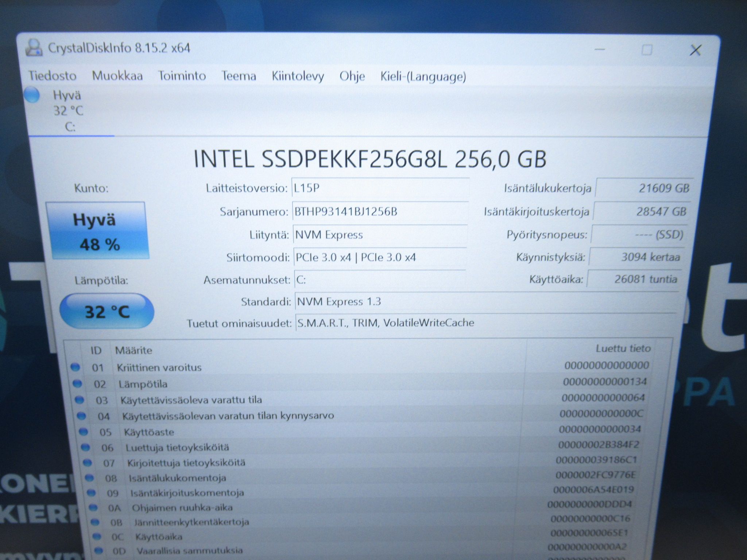Click the Standardi field NVM Express 1.3
The image size is (747, 560).
pos(487,302)
